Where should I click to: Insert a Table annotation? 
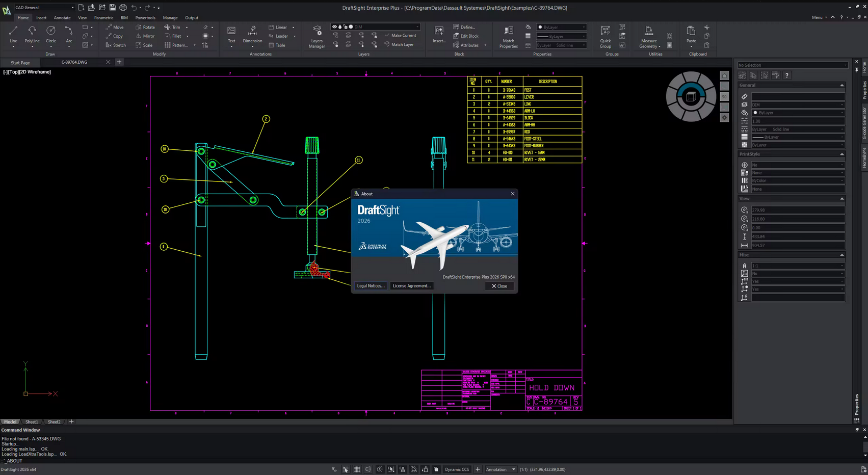(x=277, y=45)
